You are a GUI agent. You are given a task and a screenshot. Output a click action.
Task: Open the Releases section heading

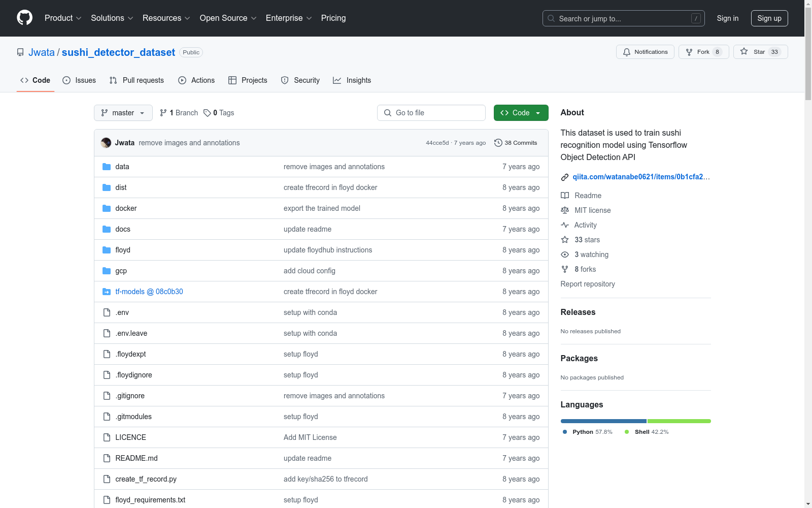(578, 312)
